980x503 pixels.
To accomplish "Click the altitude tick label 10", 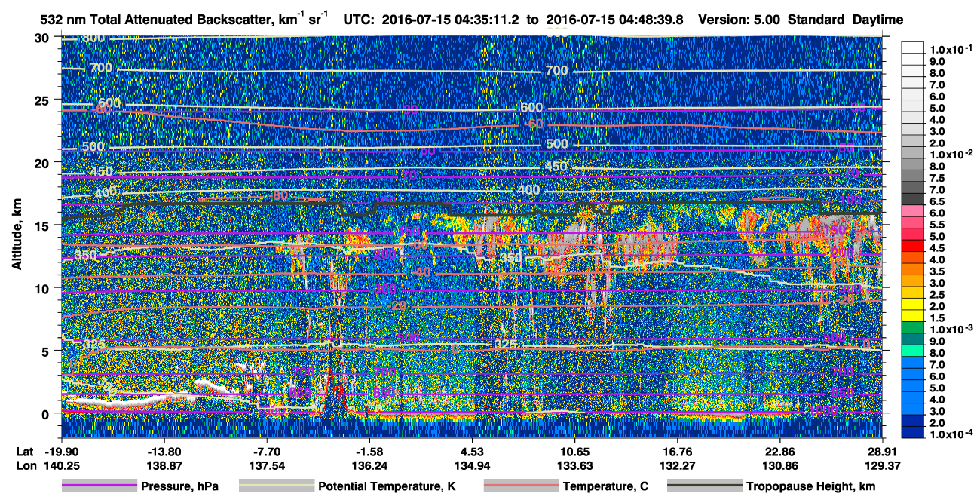I will click(43, 288).
